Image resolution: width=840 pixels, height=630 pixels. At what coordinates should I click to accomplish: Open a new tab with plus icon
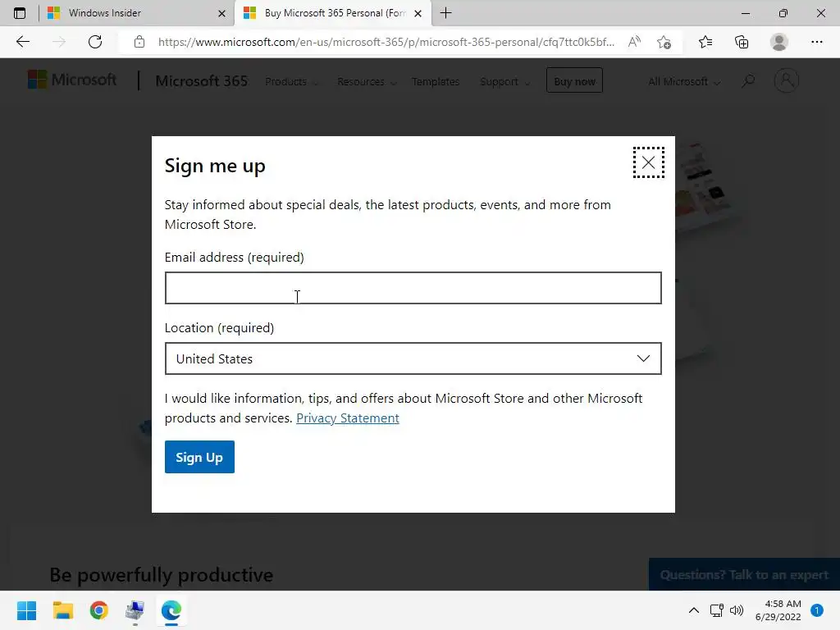pyautogui.click(x=445, y=13)
